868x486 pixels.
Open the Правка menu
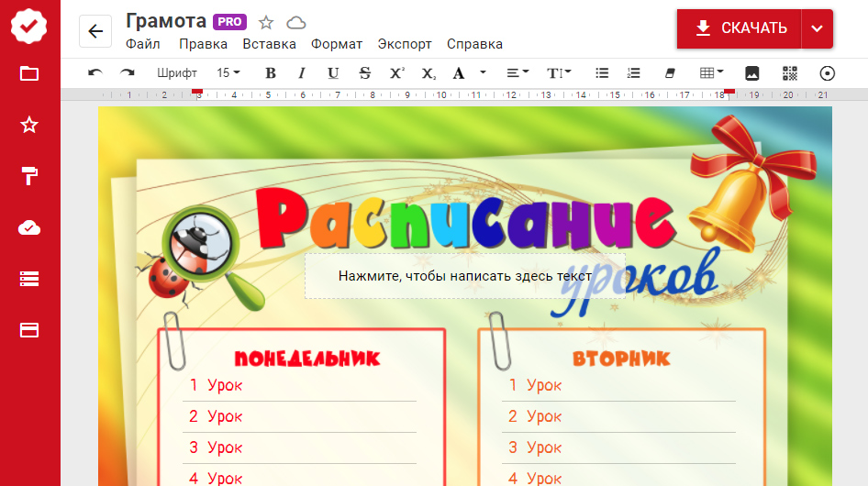203,44
